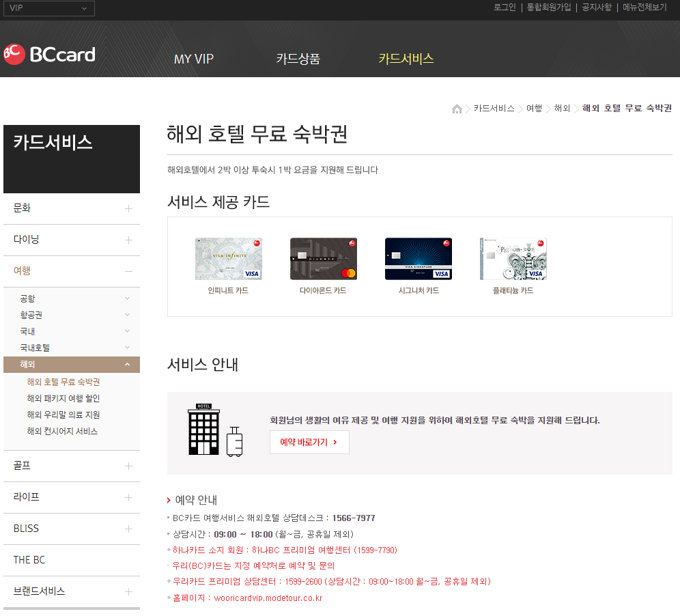Select the 플래티늄 카드 image

513,258
